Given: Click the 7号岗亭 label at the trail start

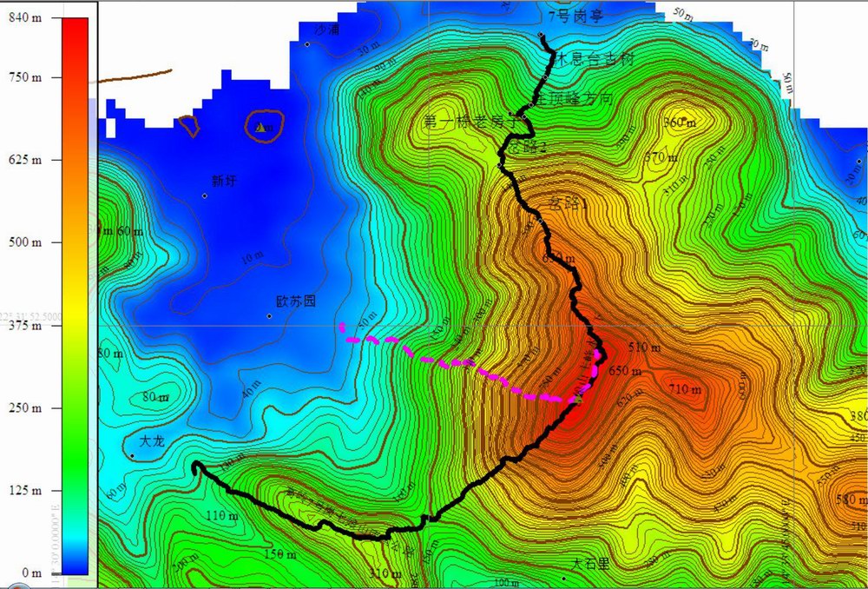Looking at the screenshot, I should 575,17.
